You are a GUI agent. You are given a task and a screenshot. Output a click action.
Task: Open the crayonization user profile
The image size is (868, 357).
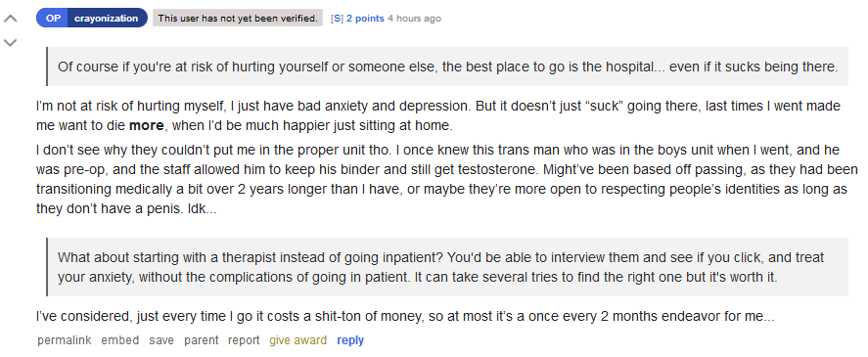tap(107, 18)
